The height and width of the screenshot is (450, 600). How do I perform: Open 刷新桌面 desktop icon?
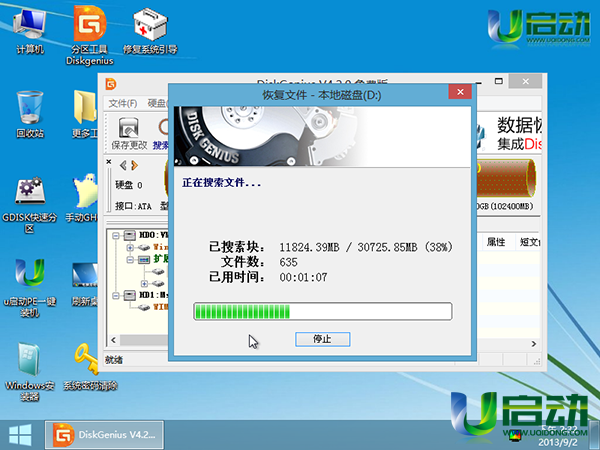click(x=85, y=284)
